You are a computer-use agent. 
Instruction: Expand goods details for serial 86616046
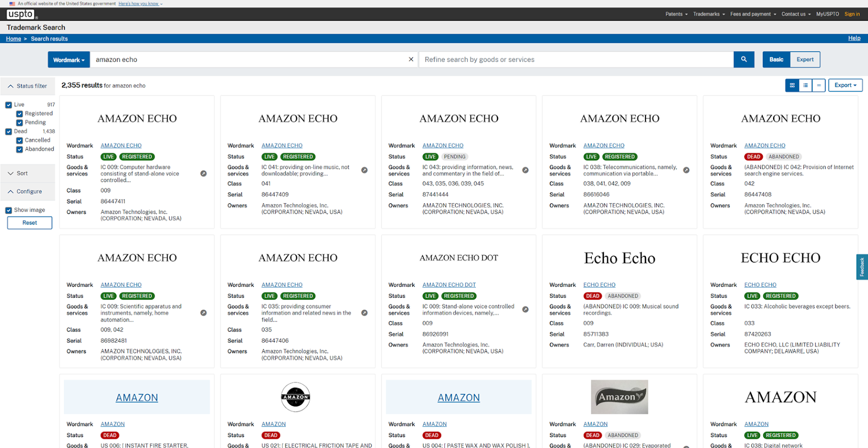686,170
